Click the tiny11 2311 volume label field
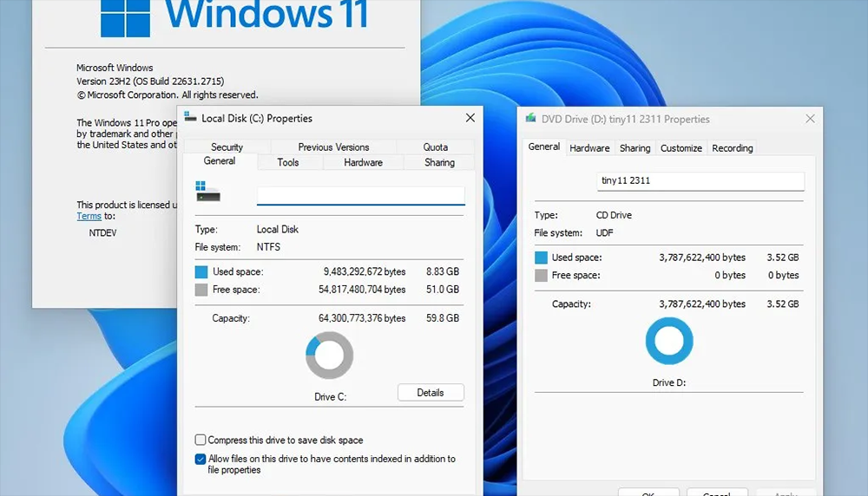 pos(700,181)
